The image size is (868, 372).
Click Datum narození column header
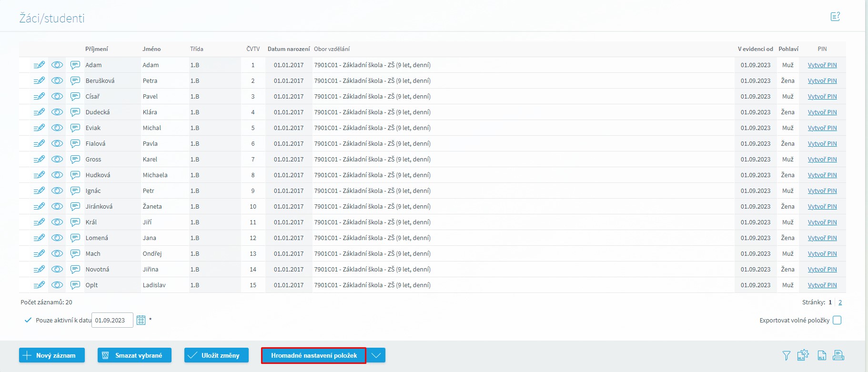(289, 49)
